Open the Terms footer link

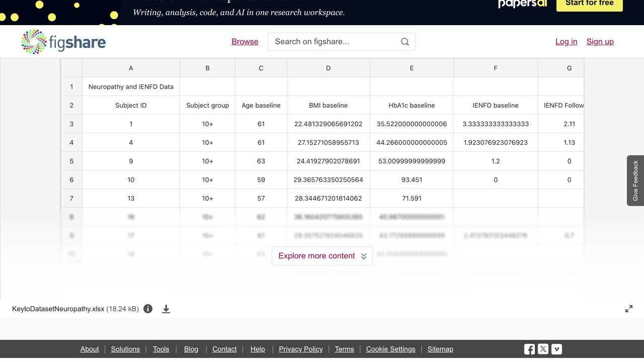345,349
